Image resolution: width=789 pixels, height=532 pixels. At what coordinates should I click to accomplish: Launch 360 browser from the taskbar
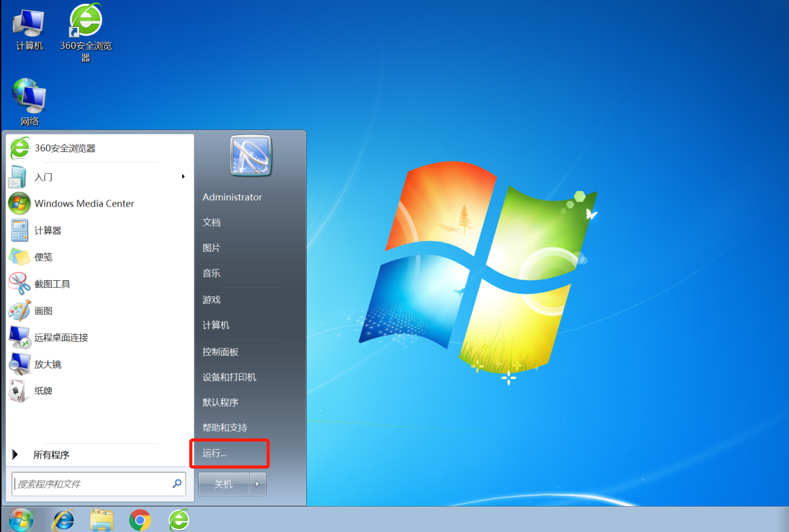[179, 519]
